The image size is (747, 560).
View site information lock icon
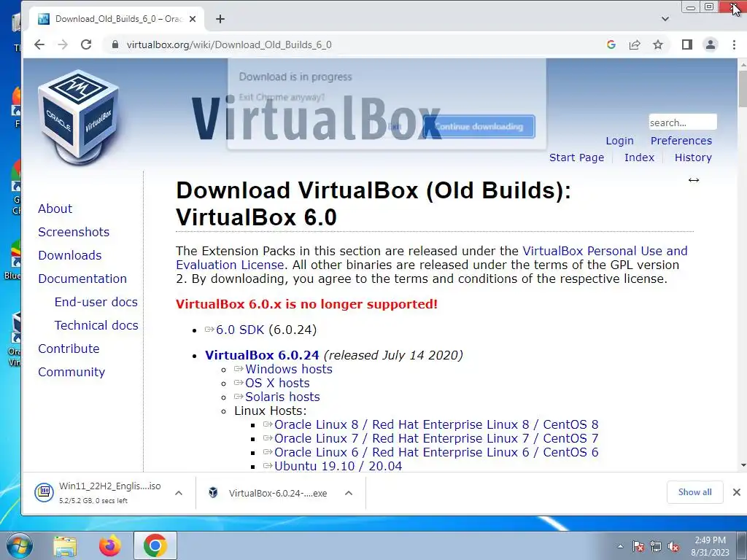click(115, 44)
